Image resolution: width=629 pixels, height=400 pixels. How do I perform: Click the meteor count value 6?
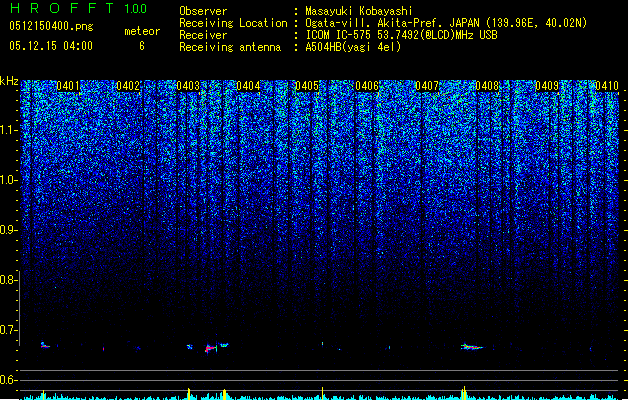[142, 46]
